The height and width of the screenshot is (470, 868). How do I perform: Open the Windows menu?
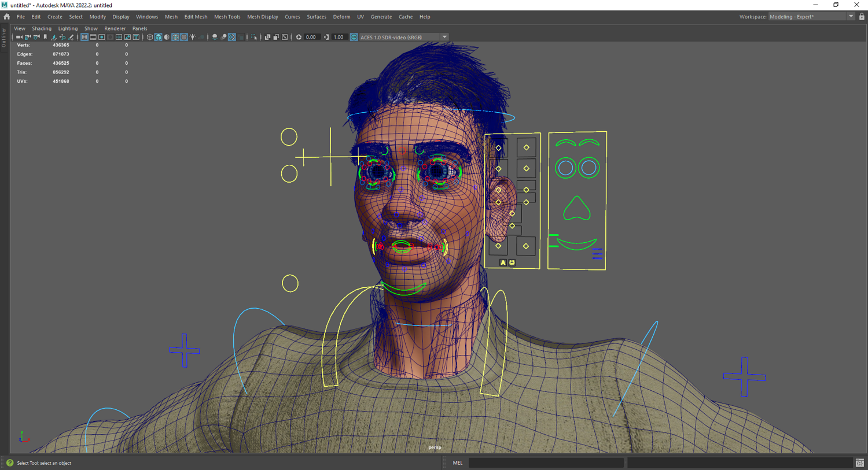147,17
